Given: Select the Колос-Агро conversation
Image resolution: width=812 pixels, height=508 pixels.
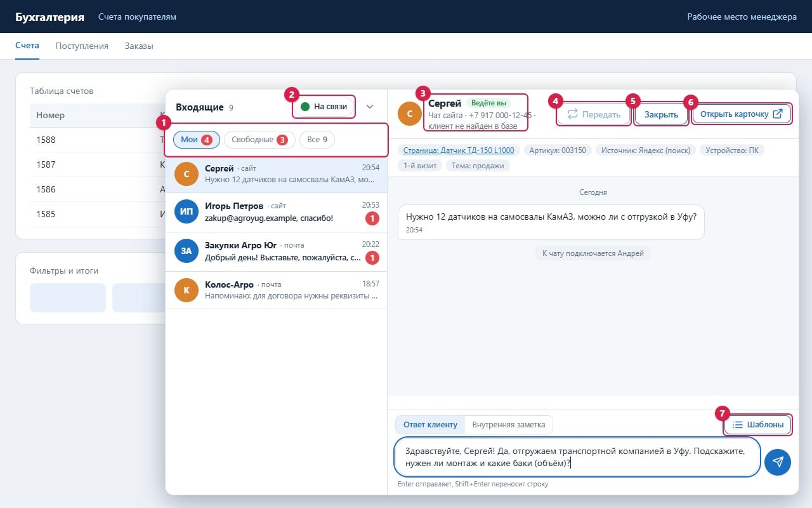Looking at the screenshot, I should click(x=276, y=290).
